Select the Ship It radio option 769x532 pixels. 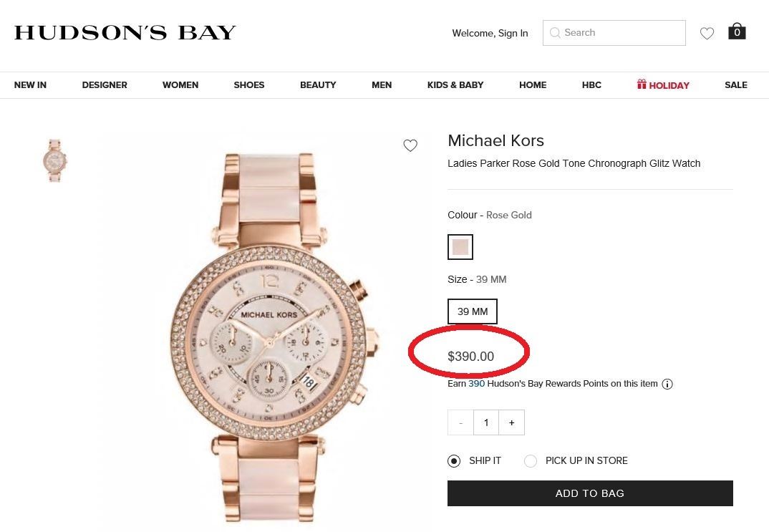(x=454, y=461)
